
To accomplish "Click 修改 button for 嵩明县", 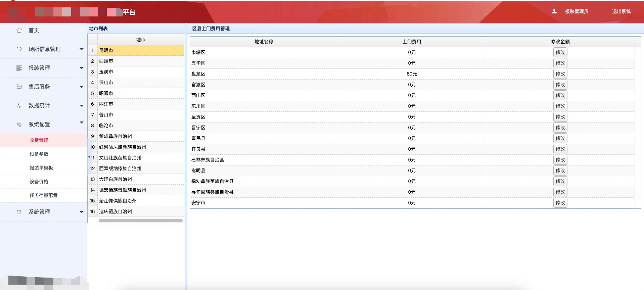I will pyautogui.click(x=560, y=171).
